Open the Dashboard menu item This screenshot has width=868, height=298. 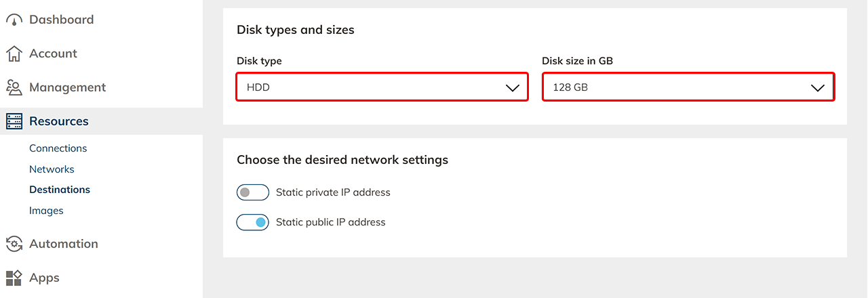[x=61, y=20]
